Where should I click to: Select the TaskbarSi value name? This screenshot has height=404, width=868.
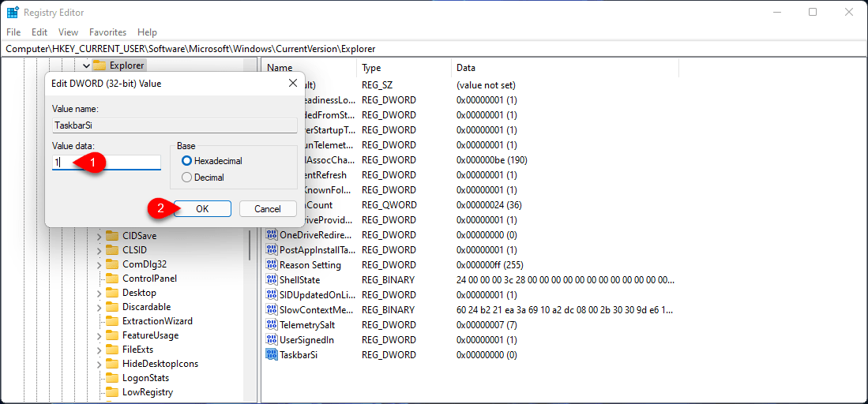coord(299,354)
